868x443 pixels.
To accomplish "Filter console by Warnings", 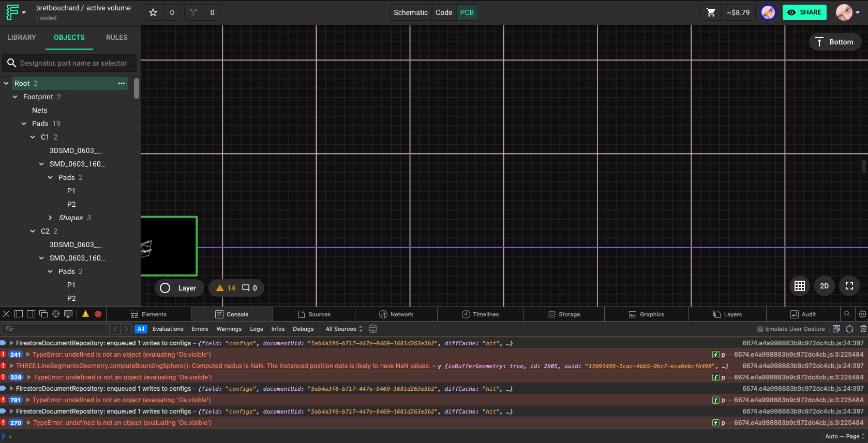I will (229, 329).
